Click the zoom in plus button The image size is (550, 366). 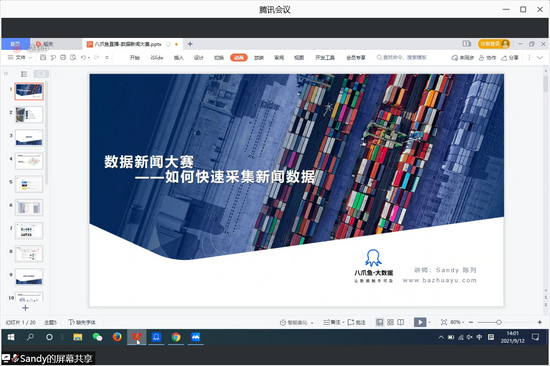click(539, 322)
